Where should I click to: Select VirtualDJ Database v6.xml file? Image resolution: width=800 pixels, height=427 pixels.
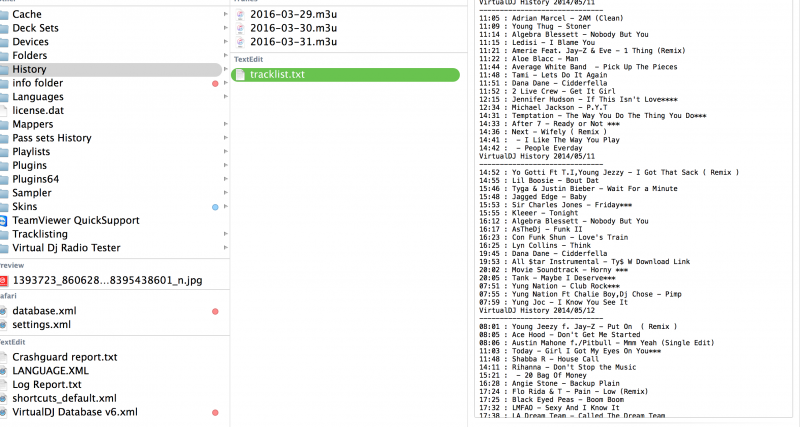pyautogui.click(x=75, y=413)
